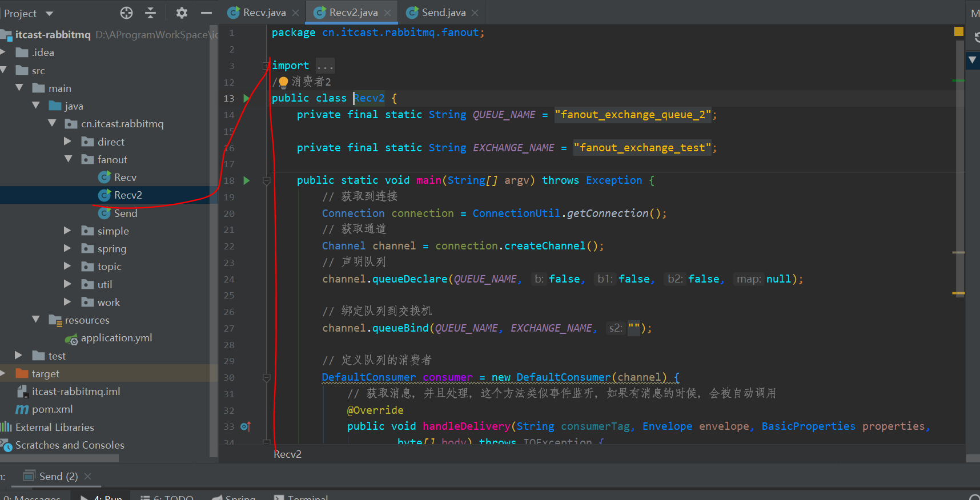Click the yellow intention lightbulb
The height and width of the screenshot is (500, 980).
pos(283,82)
